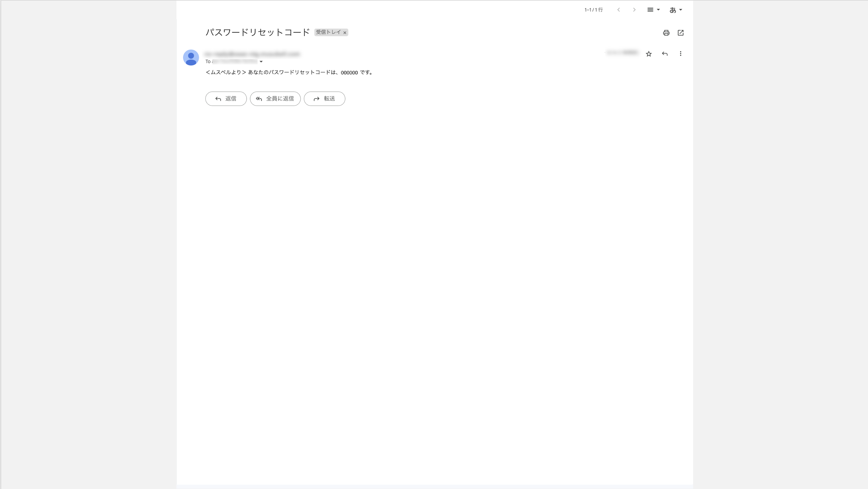Print this email with printer icon
Image resolution: width=868 pixels, height=489 pixels.
click(x=666, y=33)
